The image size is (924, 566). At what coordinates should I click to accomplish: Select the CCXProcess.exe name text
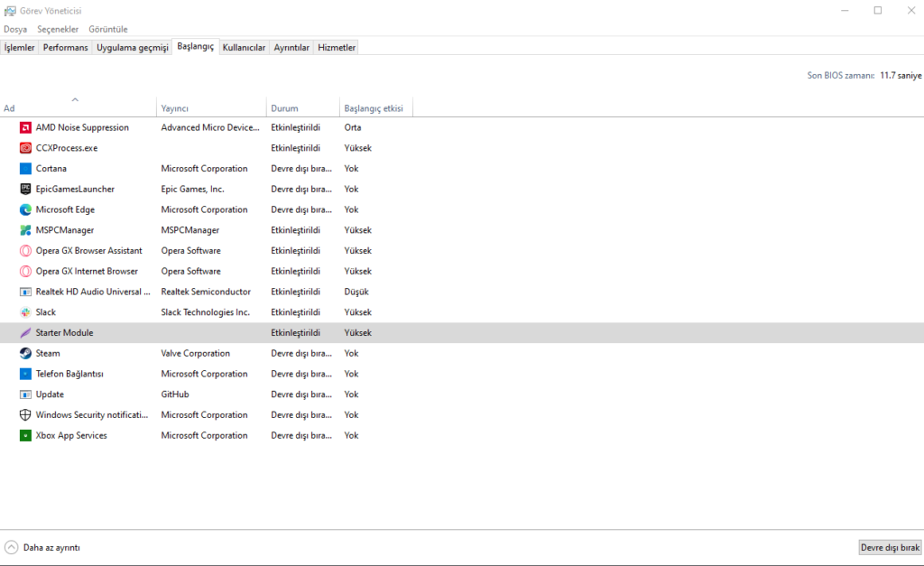pyautogui.click(x=67, y=148)
